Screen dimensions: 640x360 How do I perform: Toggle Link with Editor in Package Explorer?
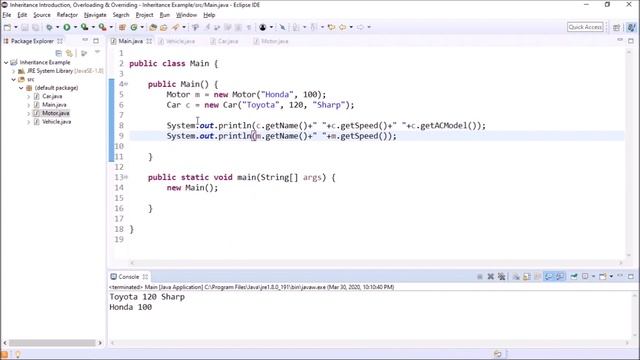pyautogui.click(x=69, y=53)
